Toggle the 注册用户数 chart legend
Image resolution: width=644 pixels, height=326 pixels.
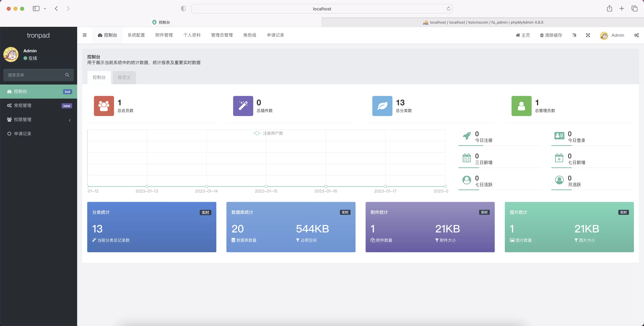coord(268,133)
